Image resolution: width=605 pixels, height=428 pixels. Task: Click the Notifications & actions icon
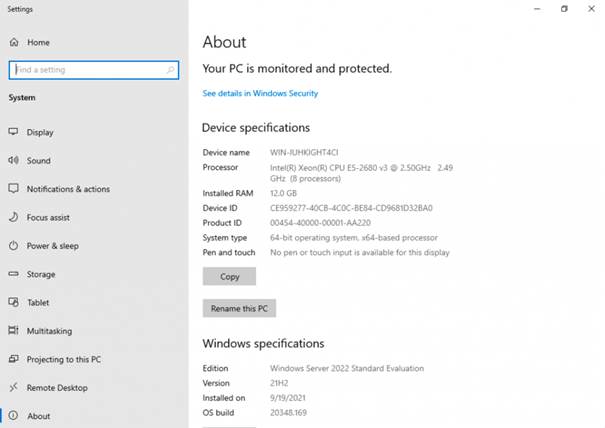pos(14,188)
